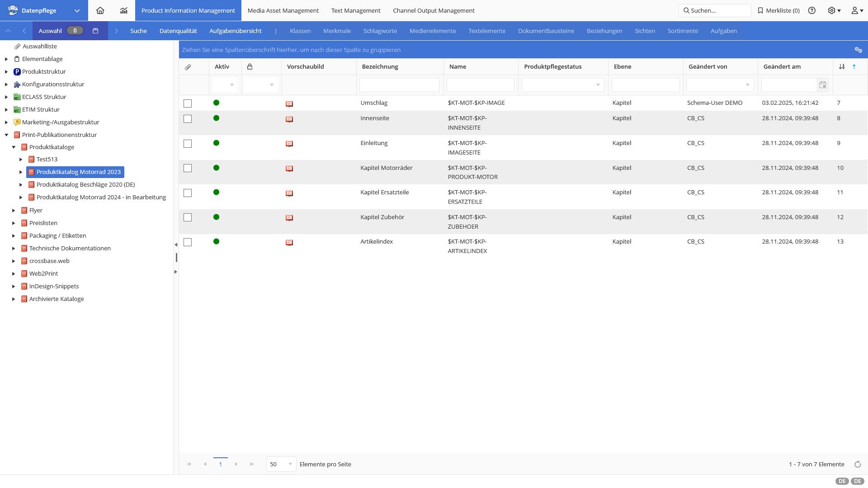
Task: Open the Merkmale menu item
Action: pos(337,31)
